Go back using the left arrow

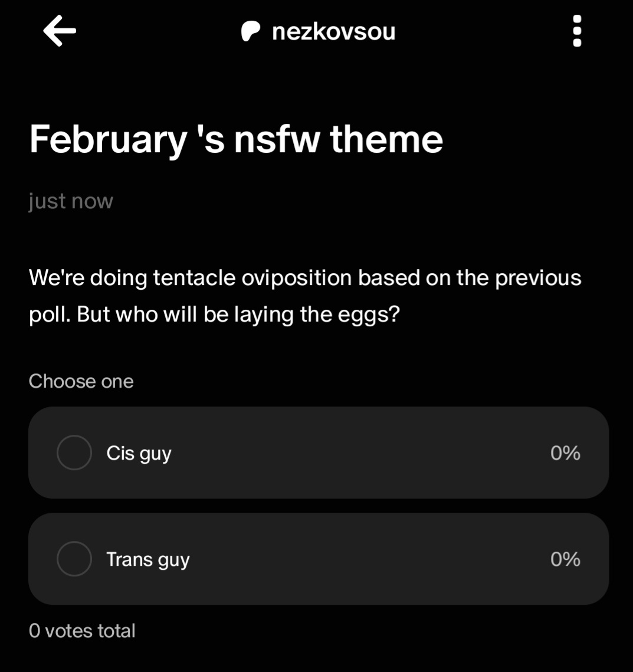click(60, 31)
